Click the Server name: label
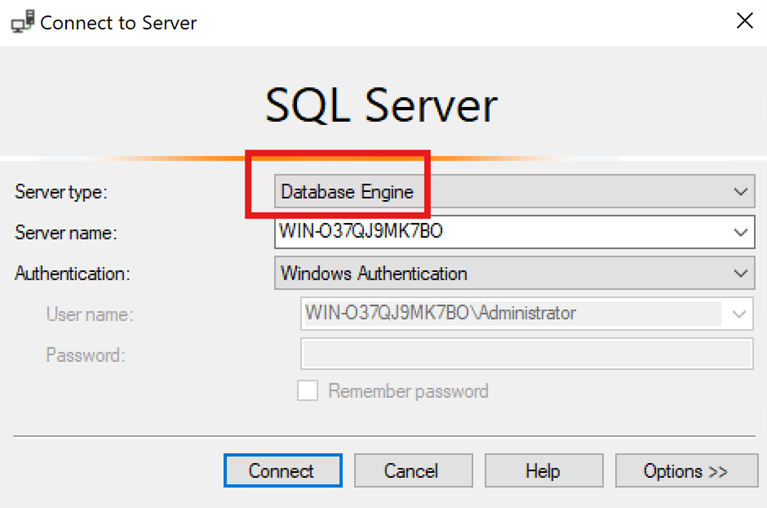 (x=66, y=233)
